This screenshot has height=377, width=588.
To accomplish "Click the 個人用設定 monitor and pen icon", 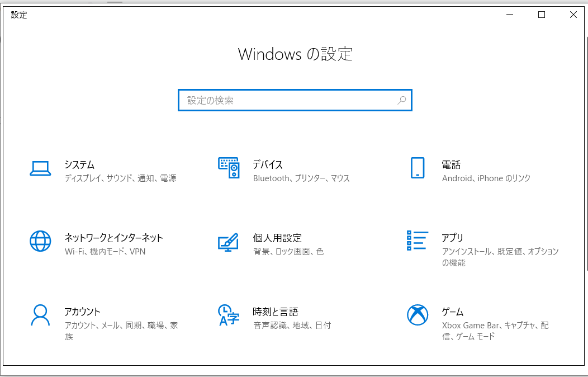I will [229, 242].
